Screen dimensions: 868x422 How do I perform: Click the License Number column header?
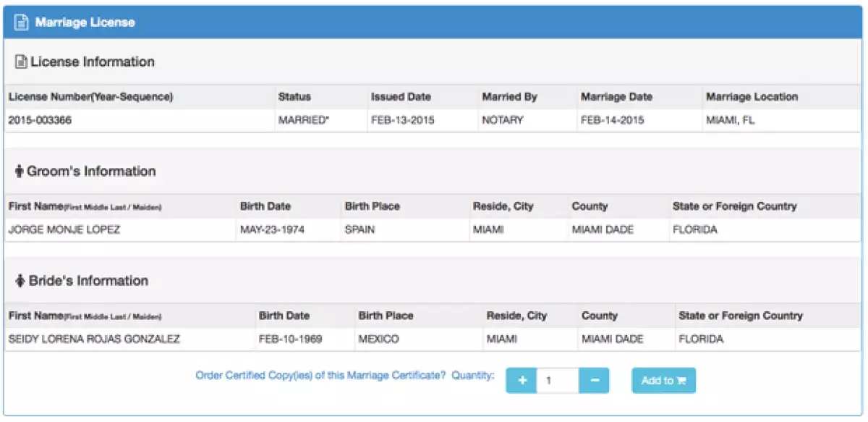point(90,97)
